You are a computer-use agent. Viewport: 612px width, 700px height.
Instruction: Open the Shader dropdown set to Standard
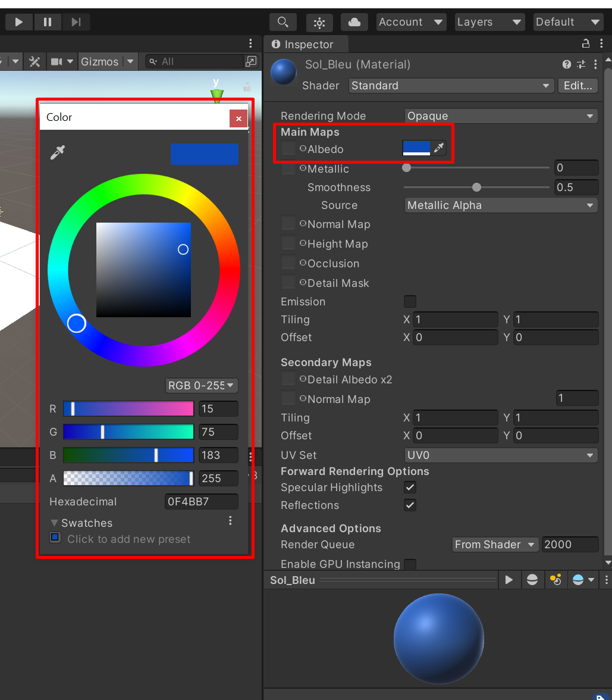point(451,85)
